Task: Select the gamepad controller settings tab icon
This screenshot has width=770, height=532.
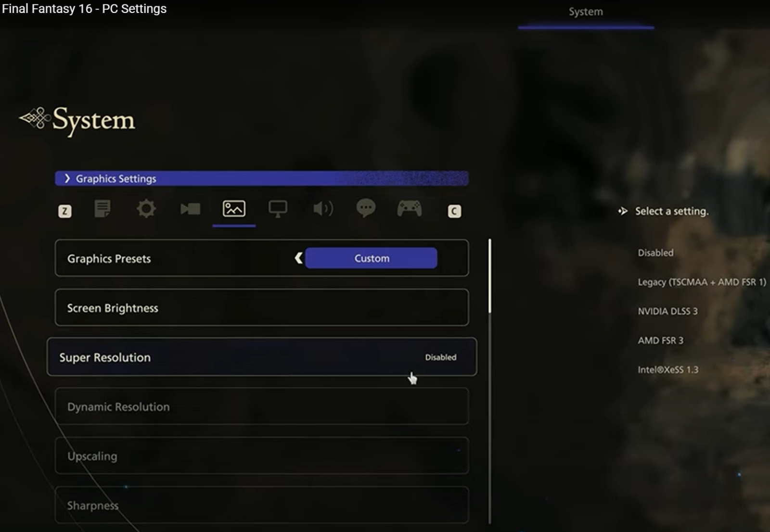Action: (410, 209)
